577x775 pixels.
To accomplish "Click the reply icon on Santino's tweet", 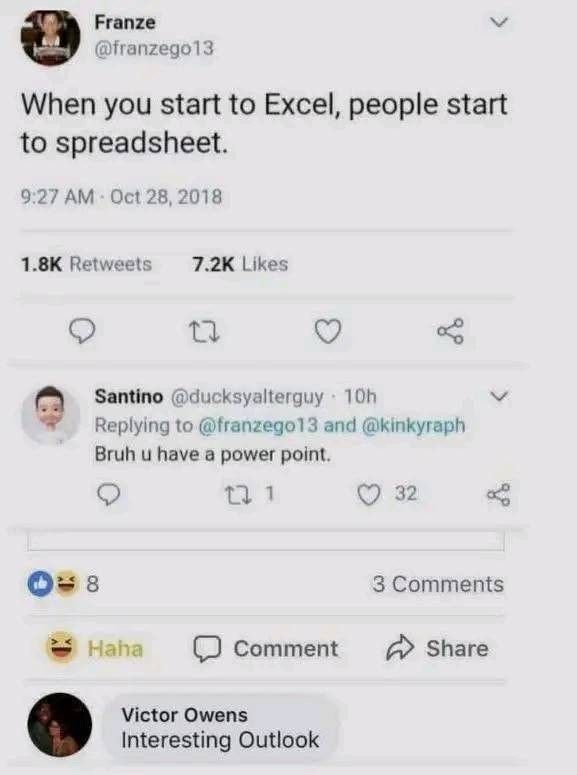I will (x=108, y=494).
